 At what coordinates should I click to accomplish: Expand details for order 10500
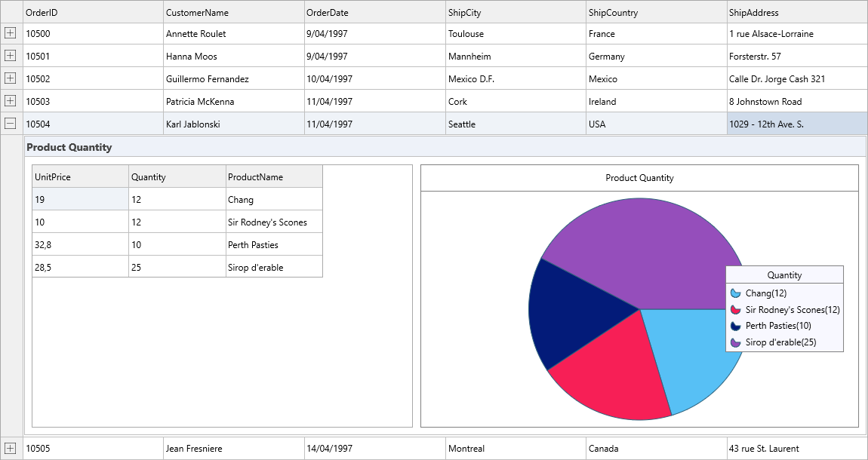(x=11, y=33)
